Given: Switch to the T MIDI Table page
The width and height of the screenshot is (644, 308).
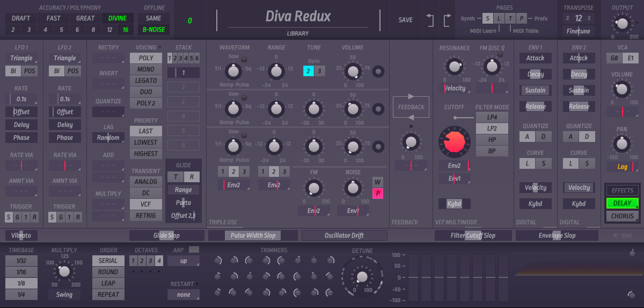Looking at the screenshot, I should click(x=510, y=18).
